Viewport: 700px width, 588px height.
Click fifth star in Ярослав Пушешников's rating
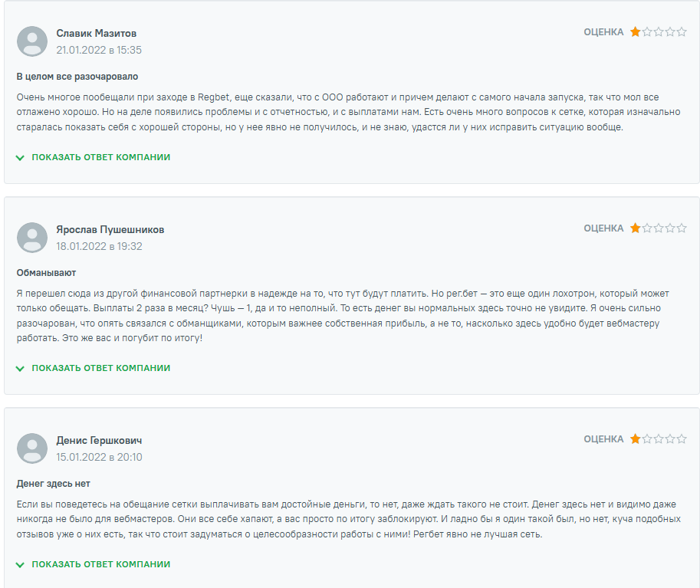pos(682,228)
